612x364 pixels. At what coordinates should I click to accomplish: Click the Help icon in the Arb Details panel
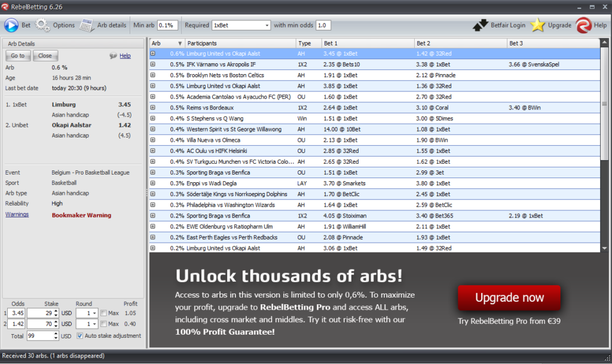113,55
